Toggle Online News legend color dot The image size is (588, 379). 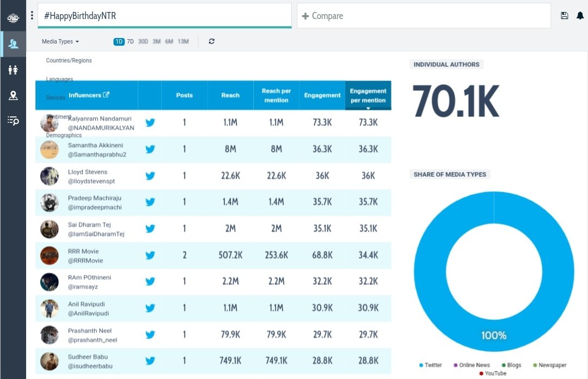tap(456, 365)
